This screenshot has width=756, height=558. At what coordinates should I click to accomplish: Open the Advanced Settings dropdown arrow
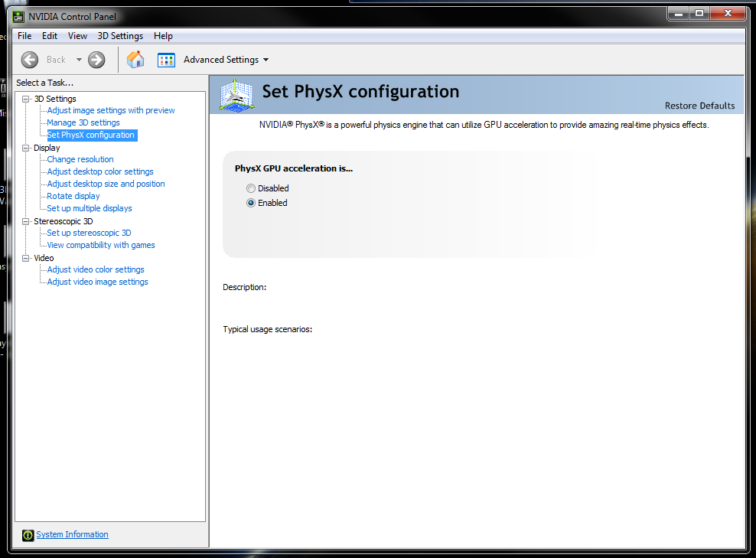[x=266, y=60]
